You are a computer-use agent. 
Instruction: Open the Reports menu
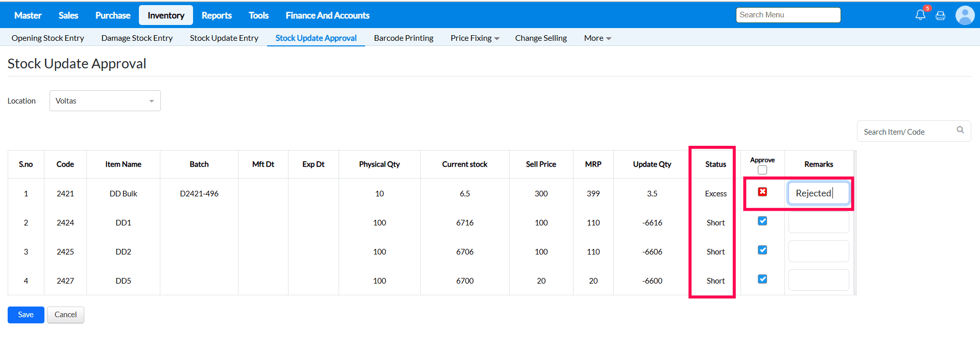point(217,15)
